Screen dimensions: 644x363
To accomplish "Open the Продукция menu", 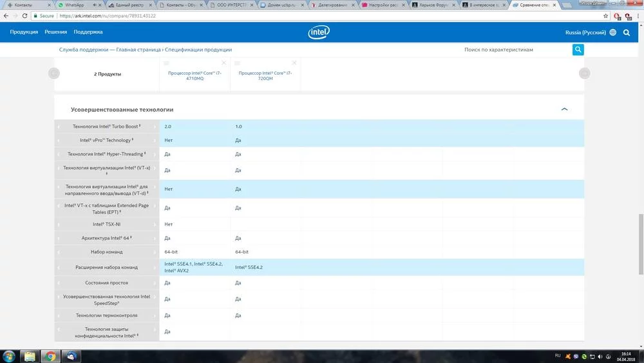I will click(x=24, y=32).
